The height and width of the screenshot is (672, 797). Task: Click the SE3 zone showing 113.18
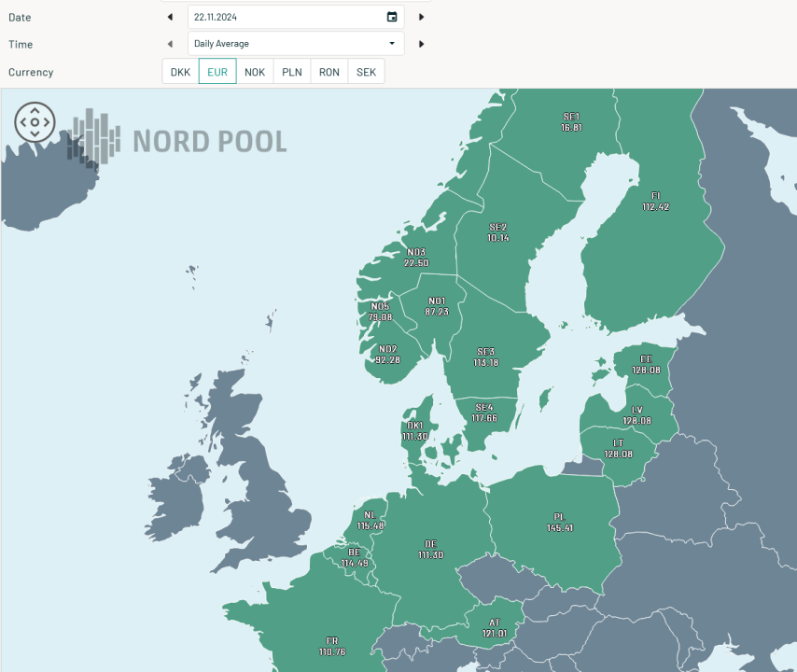(x=484, y=355)
